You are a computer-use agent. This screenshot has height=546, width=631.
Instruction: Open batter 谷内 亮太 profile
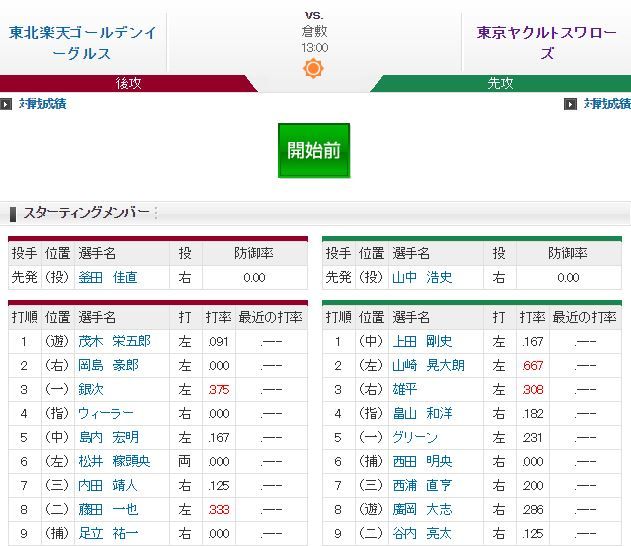[422, 534]
